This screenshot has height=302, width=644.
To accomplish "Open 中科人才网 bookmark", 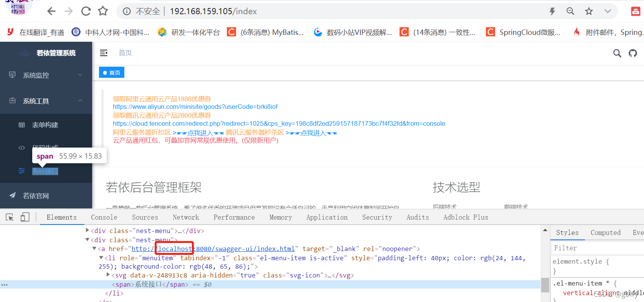I will [111, 33].
